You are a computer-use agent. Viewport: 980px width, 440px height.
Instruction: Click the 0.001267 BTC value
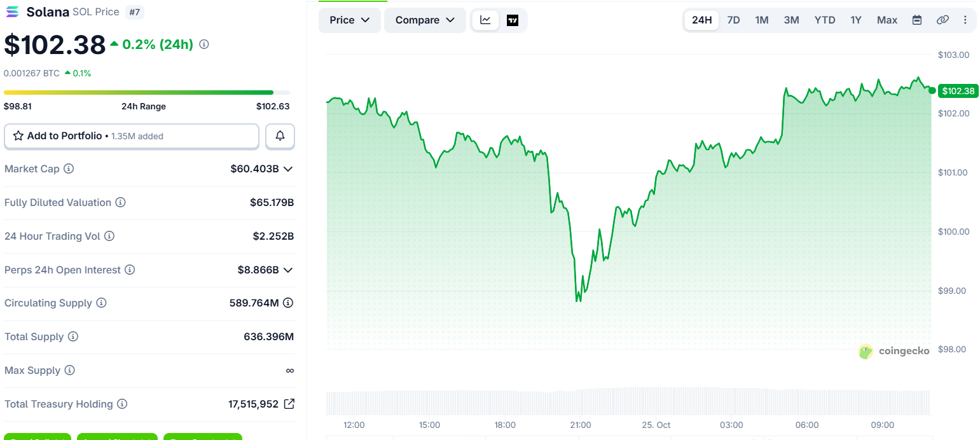pos(32,73)
